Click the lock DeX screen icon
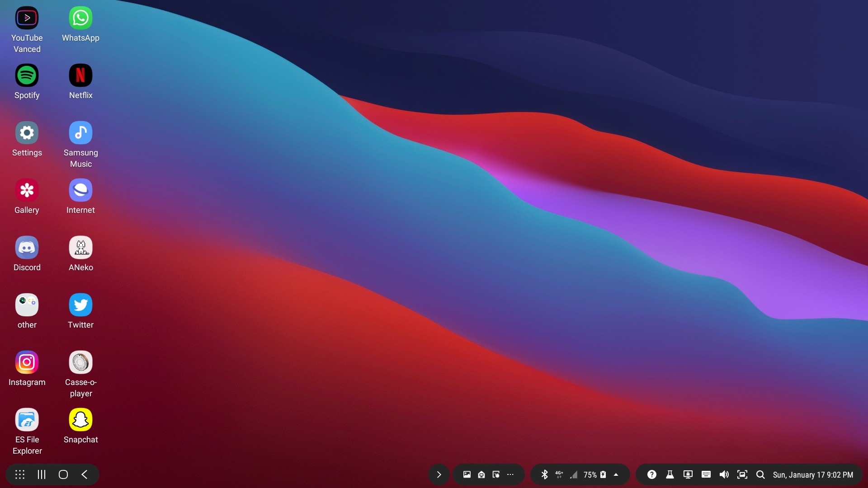Screen dimensions: 868x488 tap(688, 474)
